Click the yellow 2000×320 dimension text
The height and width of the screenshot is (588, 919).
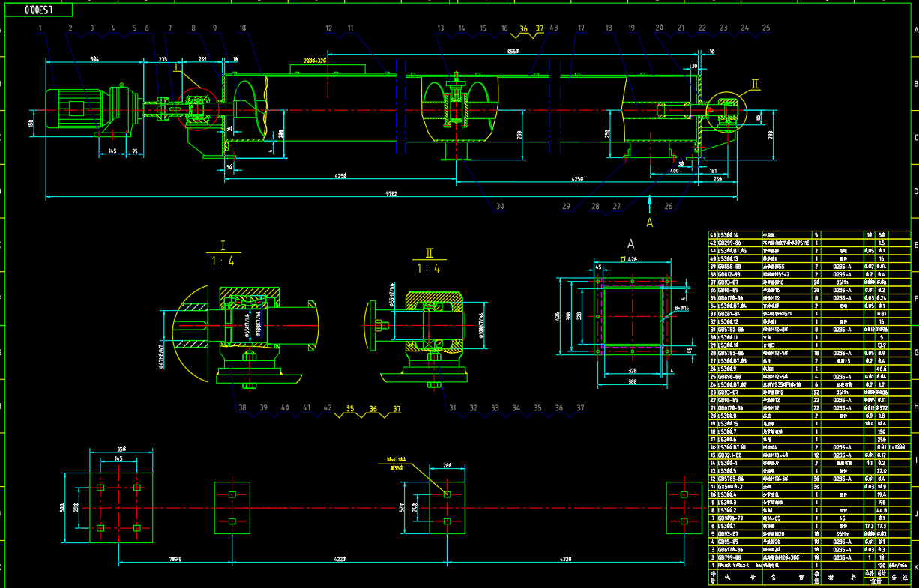[315, 60]
